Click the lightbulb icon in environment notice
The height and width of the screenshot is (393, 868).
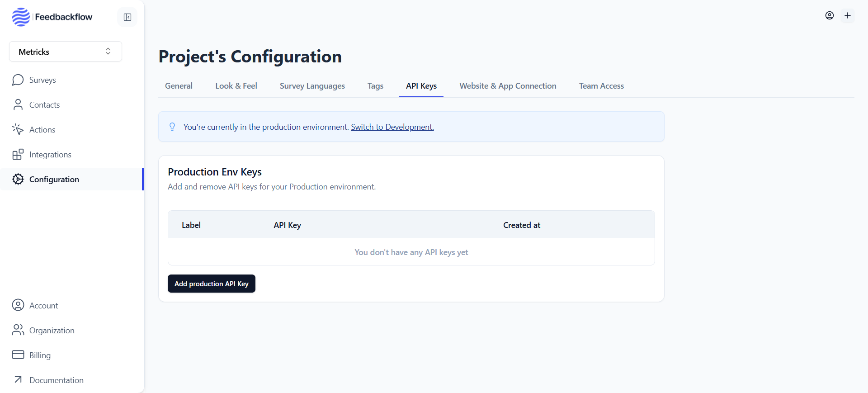[x=172, y=127]
